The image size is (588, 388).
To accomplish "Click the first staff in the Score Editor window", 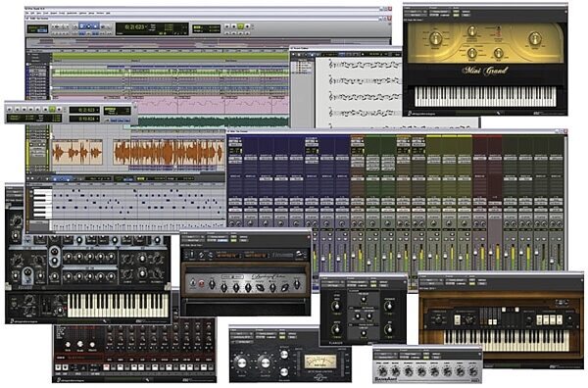I will click(x=365, y=65).
